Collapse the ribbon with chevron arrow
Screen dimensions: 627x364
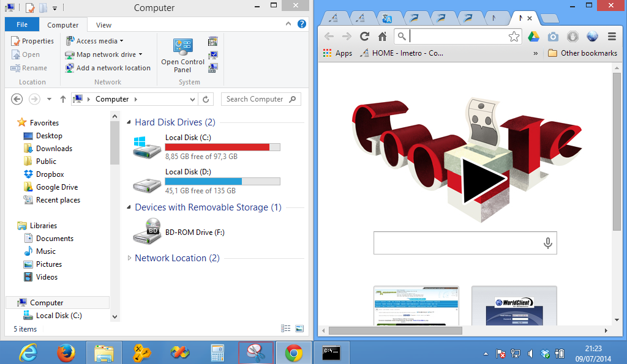pos(288,24)
